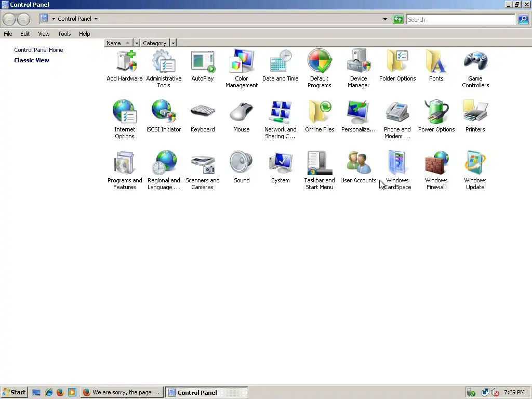The height and width of the screenshot is (399, 532).
Task: Open Internet Options
Action: pos(125,120)
